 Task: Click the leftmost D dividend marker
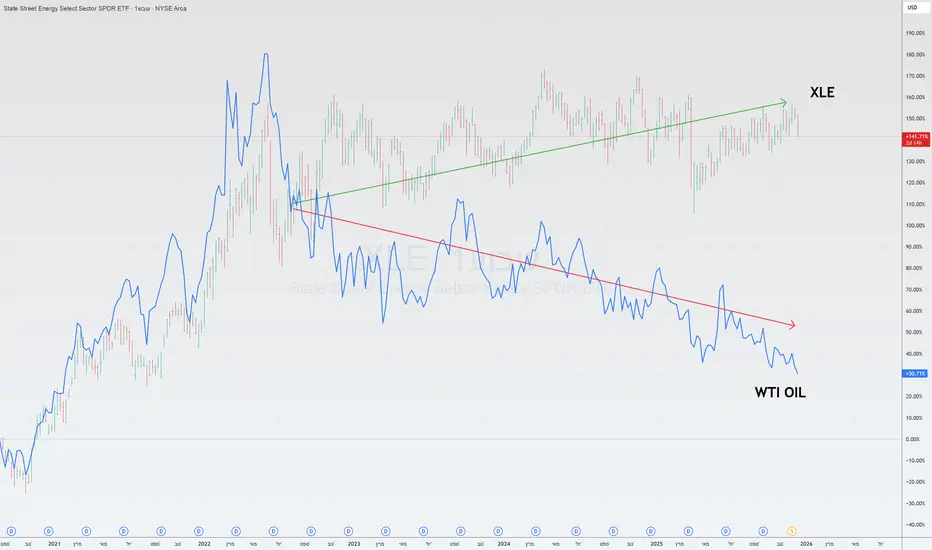tap(11, 531)
